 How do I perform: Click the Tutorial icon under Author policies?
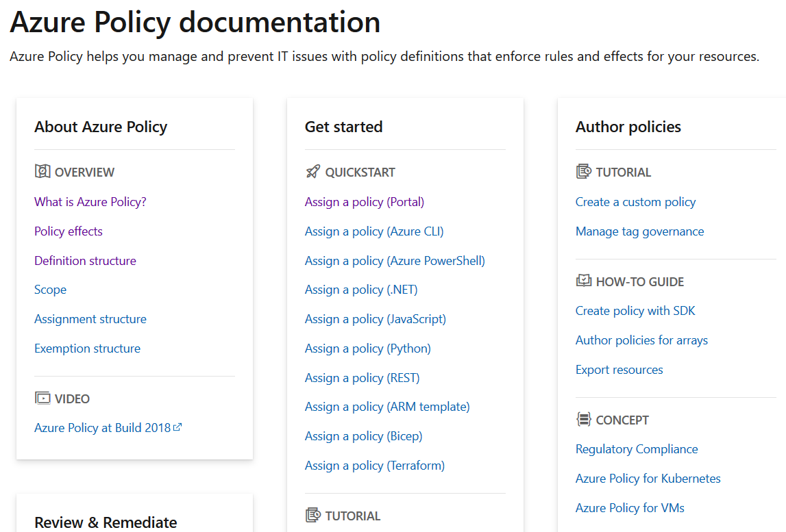(x=584, y=171)
